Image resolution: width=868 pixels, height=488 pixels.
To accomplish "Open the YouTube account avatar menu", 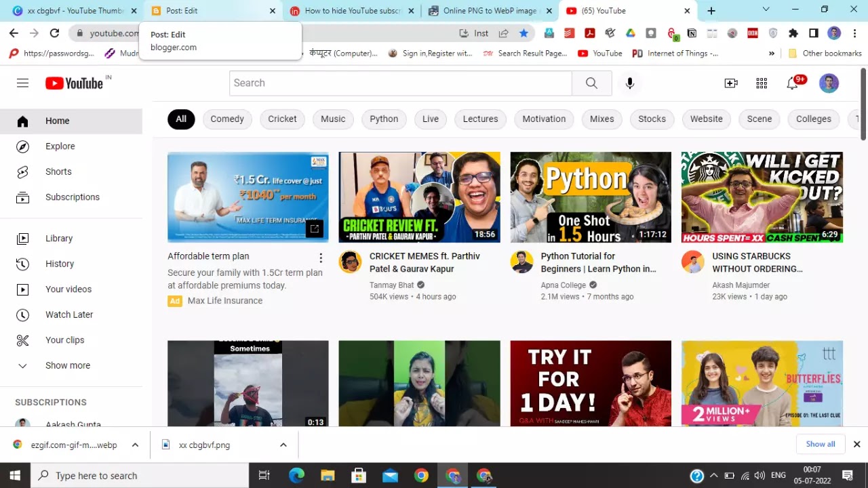I will click(x=829, y=83).
